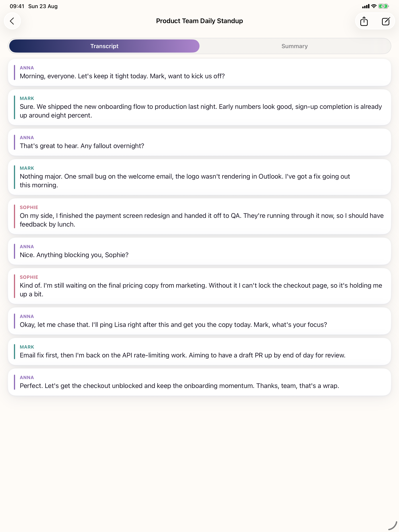Tap Anna's 'ping Lisa' message
399x532 pixels.
[199, 321]
